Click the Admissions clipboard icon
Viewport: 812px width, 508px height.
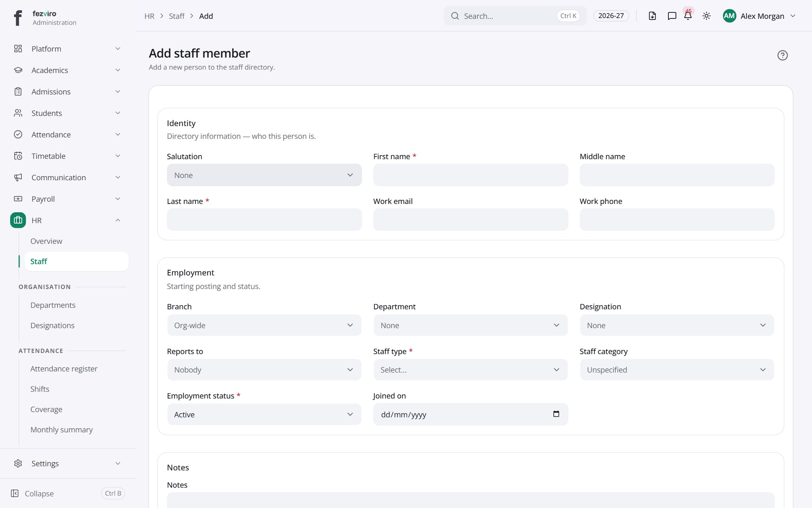pyautogui.click(x=18, y=91)
